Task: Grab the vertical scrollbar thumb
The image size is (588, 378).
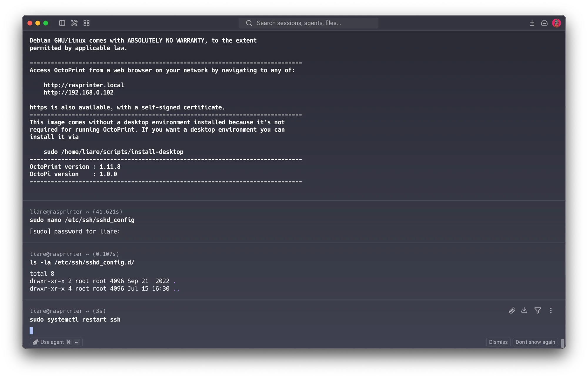Action: tap(562, 343)
